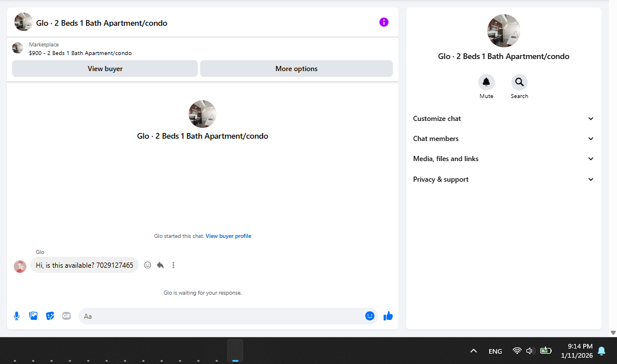Click the header apartment profile picture
The image size is (617, 364).
tap(23, 22)
